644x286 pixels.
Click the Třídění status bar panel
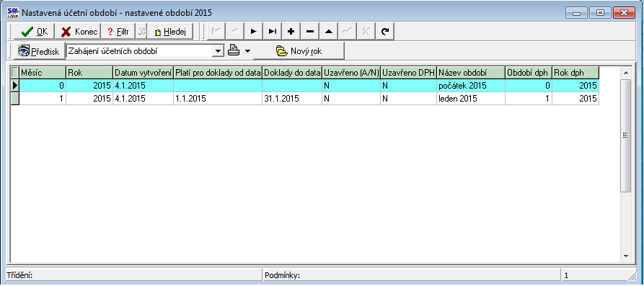tap(133, 275)
